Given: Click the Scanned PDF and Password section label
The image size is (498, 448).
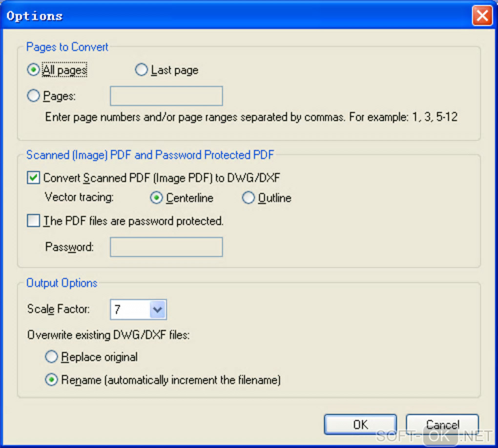Looking at the screenshot, I should pos(150,155).
